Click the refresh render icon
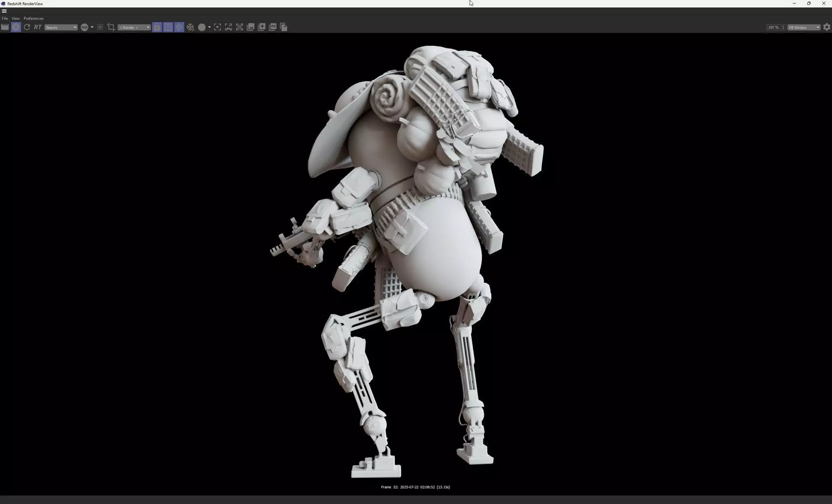832x504 pixels. pyautogui.click(x=27, y=27)
